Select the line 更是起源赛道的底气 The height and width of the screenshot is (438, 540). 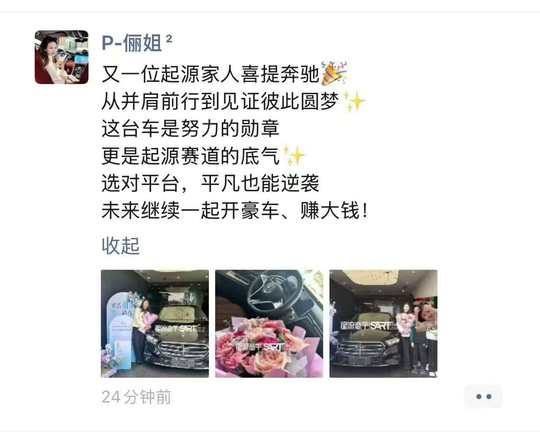point(190,156)
